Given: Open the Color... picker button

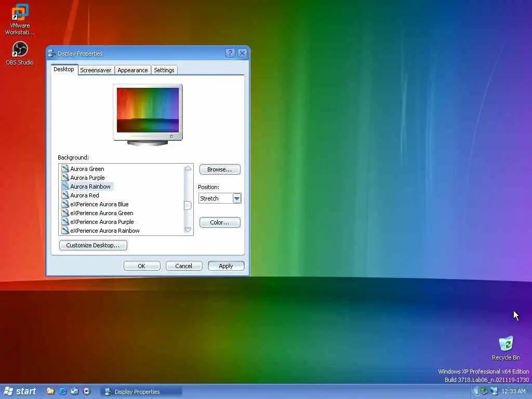Looking at the screenshot, I should (220, 222).
